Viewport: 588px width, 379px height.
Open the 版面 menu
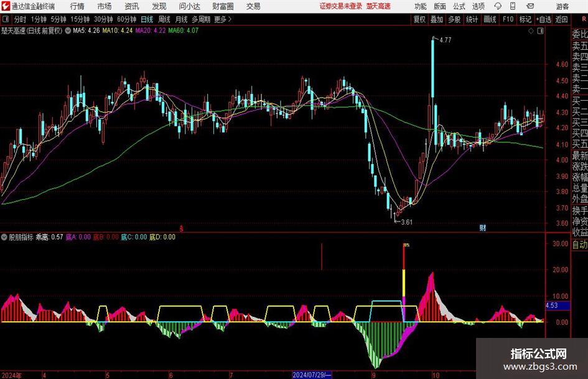pos(440,6)
